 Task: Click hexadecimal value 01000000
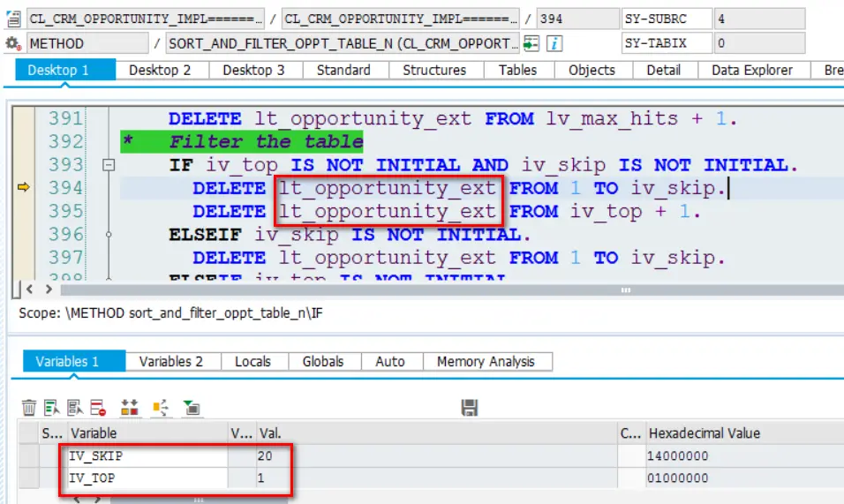[x=678, y=478]
